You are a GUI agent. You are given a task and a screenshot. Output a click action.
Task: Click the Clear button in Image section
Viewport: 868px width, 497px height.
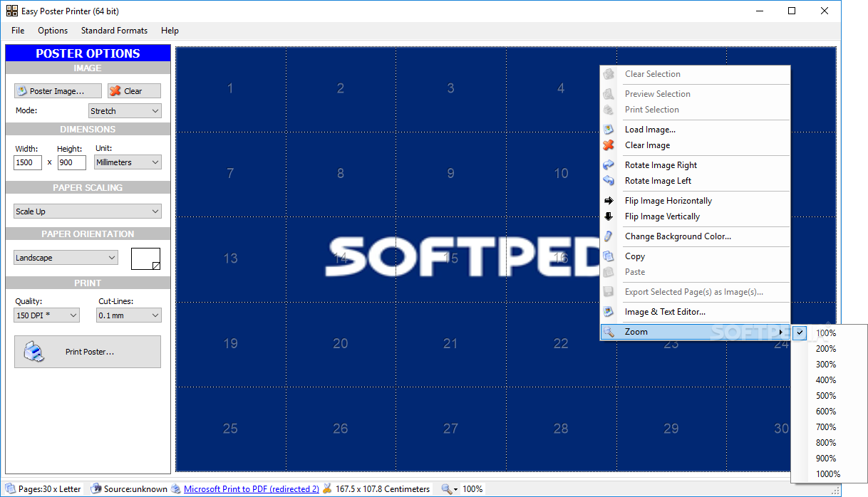coord(134,91)
